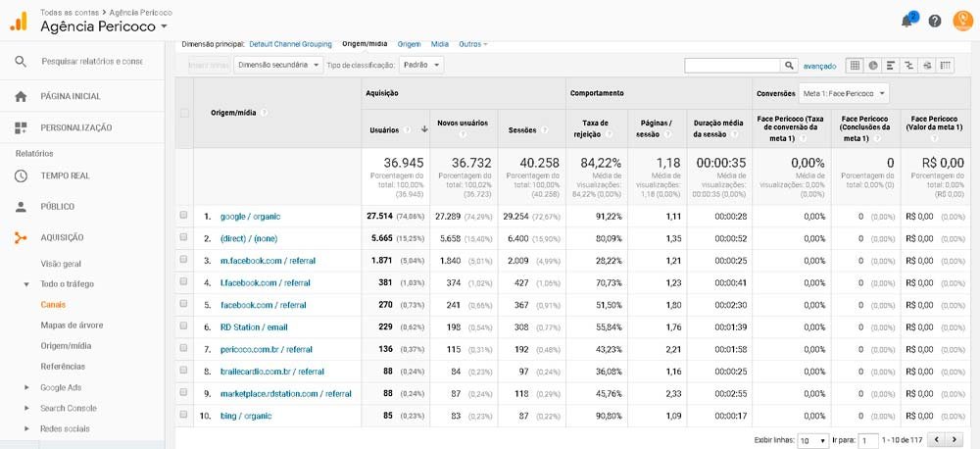Open Canais in the sidebar
Screen dimensions: 980x449
point(53,305)
